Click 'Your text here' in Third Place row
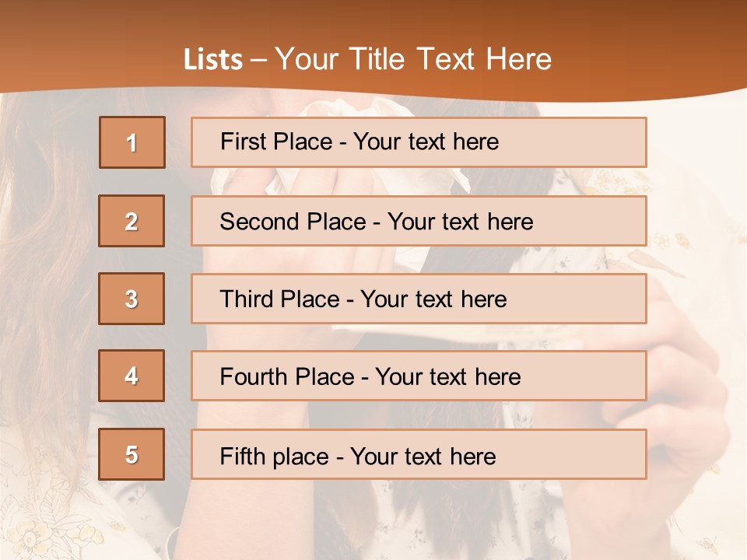The height and width of the screenshot is (560, 747). click(433, 299)
